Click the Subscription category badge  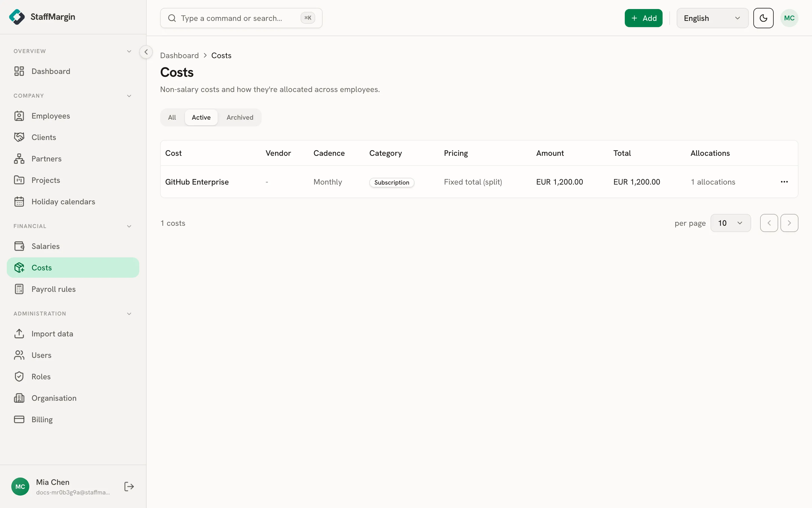click(392, 182)
